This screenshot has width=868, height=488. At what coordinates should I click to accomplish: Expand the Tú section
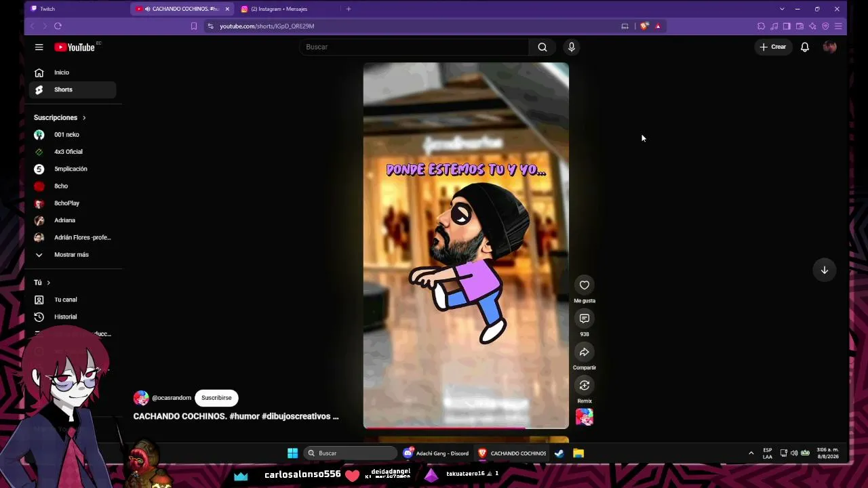(x=42, y=283)
